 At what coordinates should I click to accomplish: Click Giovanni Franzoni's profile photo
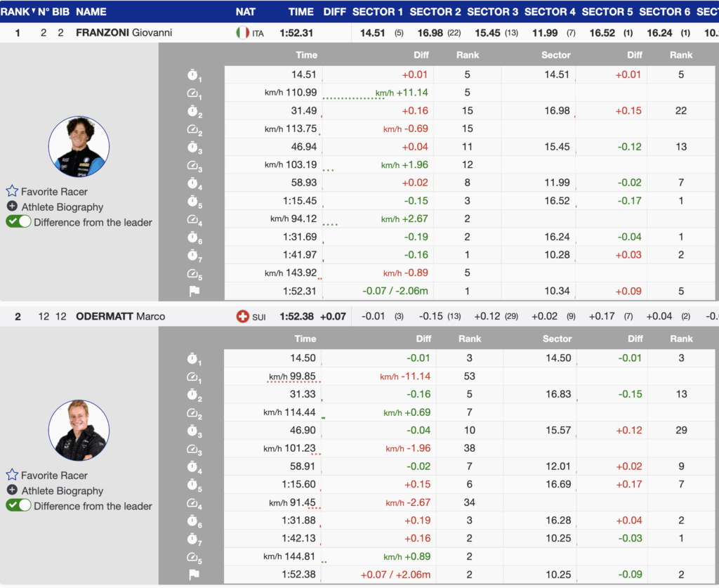(x=79, y=147)
